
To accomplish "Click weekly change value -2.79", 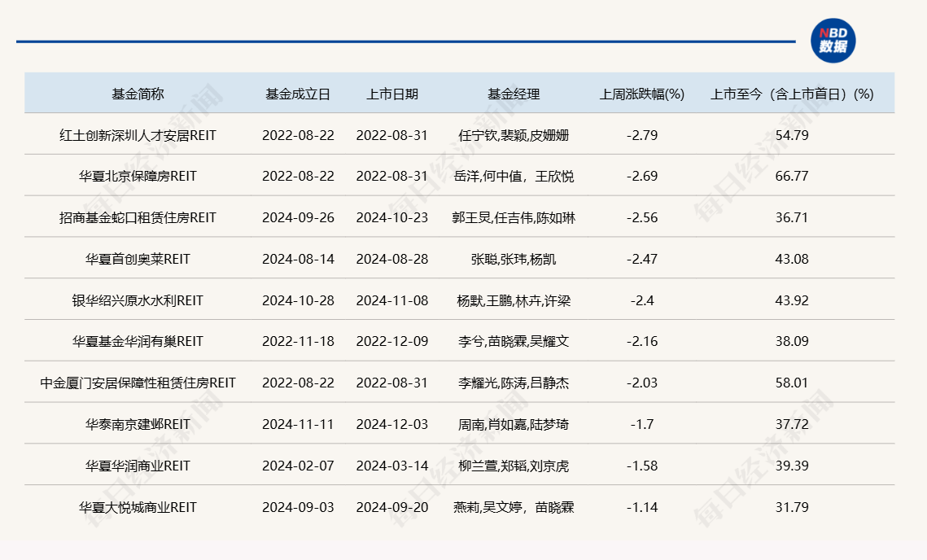I will [x=642, y=135].
